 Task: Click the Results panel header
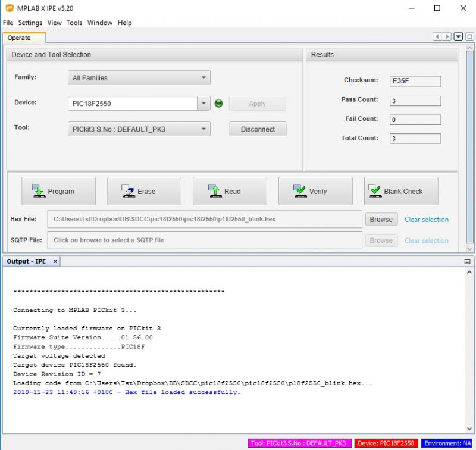(x=382, y=55)
